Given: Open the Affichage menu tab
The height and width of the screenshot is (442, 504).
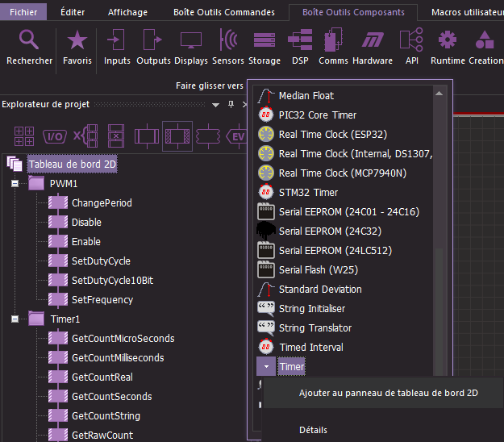Looking at the screenshot, I should pyautogui.click(x=127, y=12).
